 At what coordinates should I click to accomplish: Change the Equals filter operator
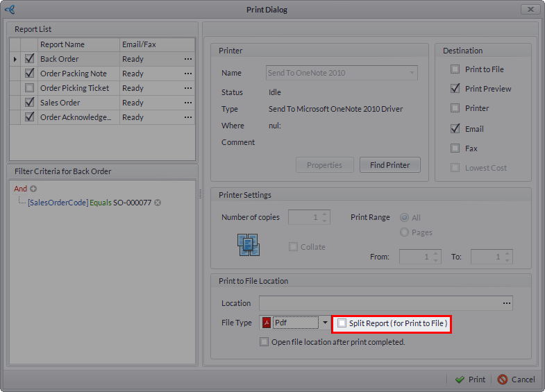(101, 203)
